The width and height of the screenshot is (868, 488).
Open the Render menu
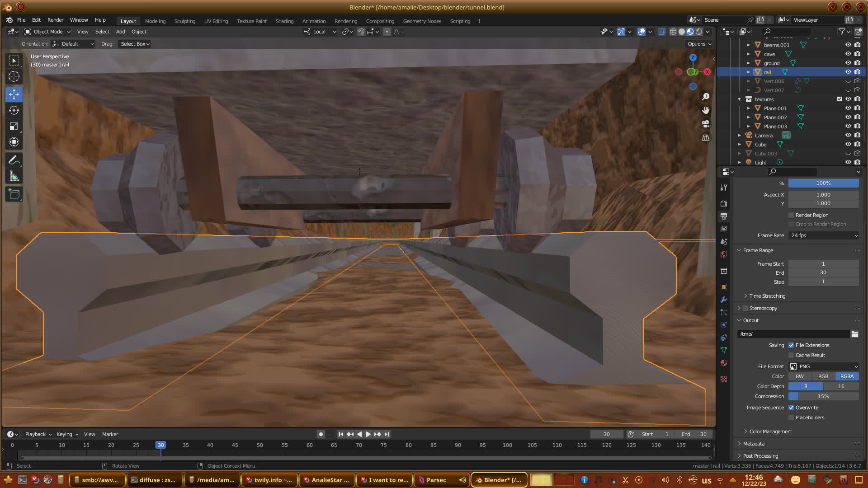55,20
